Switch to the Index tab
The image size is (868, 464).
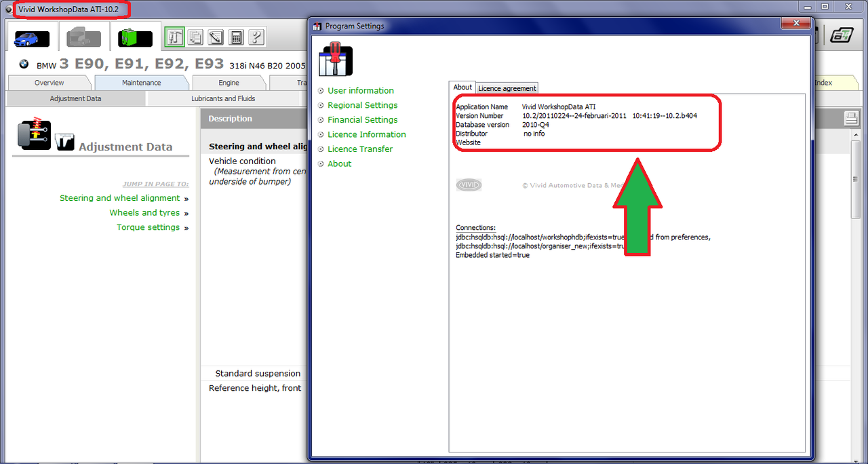[x=823, y=83]
